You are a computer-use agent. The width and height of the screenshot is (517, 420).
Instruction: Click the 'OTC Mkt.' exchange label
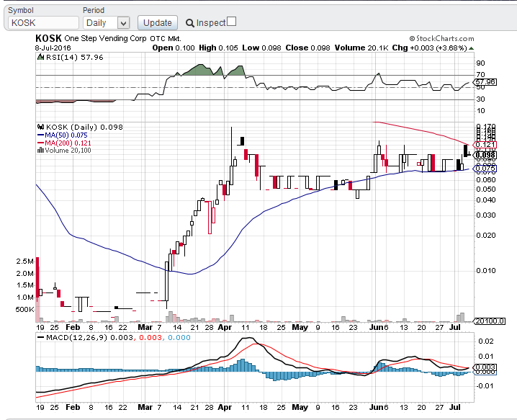coord(166,39)
